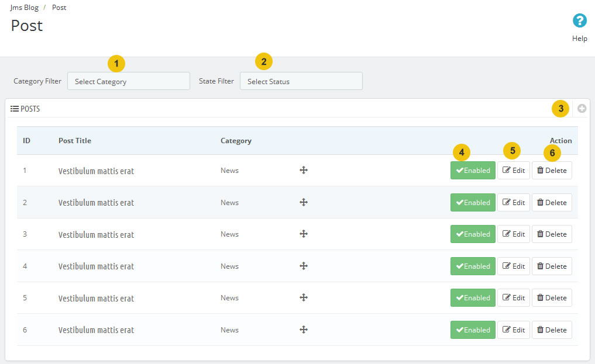The image size is (595, 364).
Task: Click News category in row 4
Action: click(x=229, y=266)
